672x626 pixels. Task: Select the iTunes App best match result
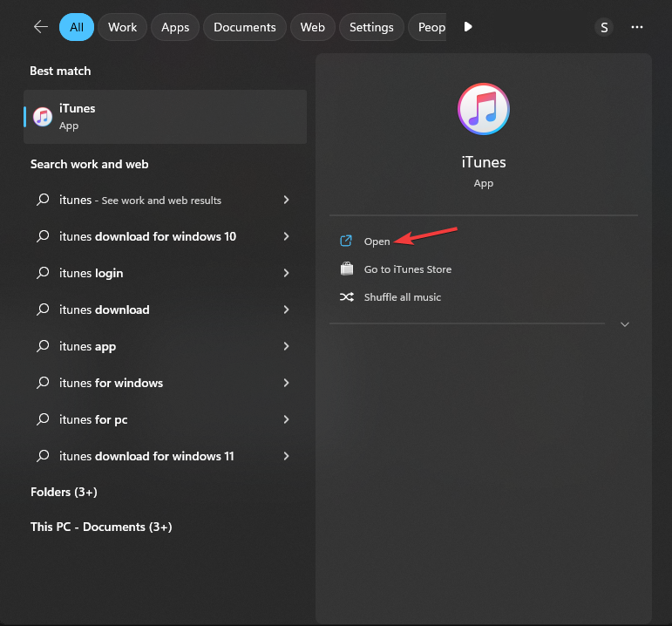(165, 117)
